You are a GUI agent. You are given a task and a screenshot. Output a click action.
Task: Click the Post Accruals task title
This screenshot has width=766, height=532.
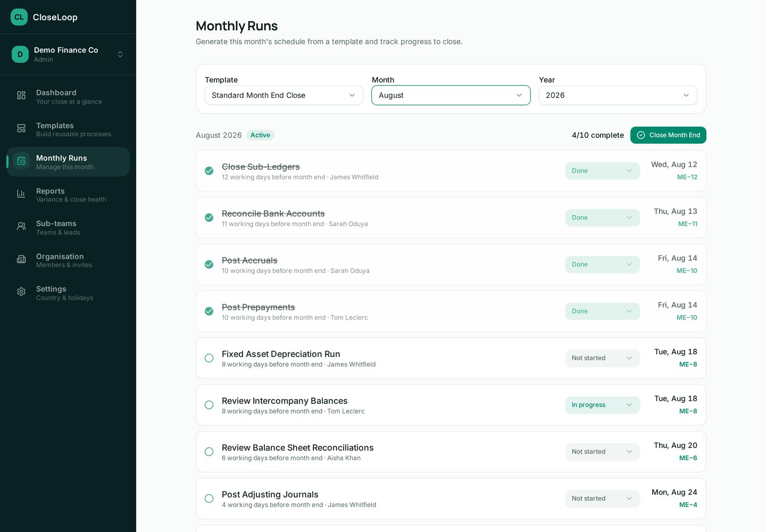pyautogui.click(x=249, y=260)
